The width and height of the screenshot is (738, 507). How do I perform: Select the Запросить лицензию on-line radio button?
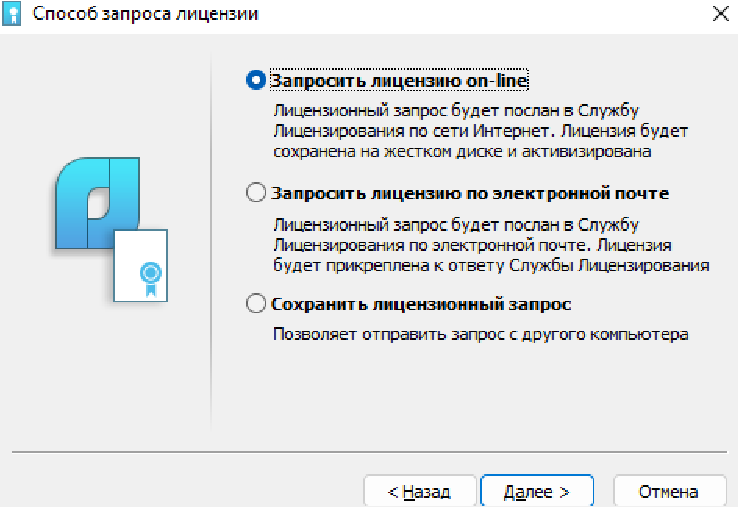pos(256,80)
